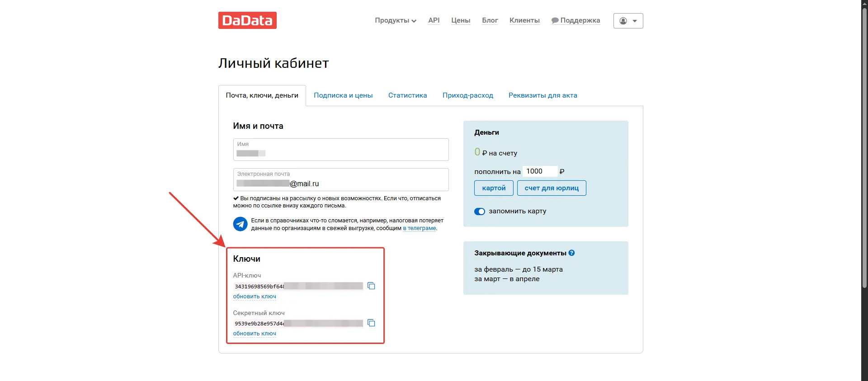Copy the API key with copy icon
Viewport: 868px width, 381px height.
pyautogui.click(x=371, y=286)
